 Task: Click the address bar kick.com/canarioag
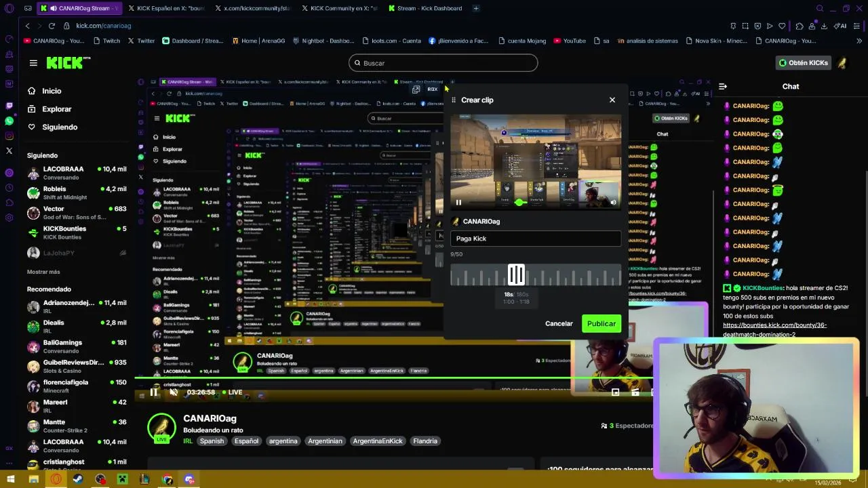point(104,26)
